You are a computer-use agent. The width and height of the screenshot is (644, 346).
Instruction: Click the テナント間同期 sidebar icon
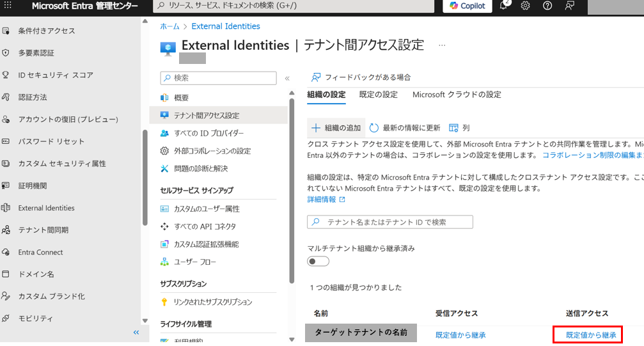click(x=6, y=230)
